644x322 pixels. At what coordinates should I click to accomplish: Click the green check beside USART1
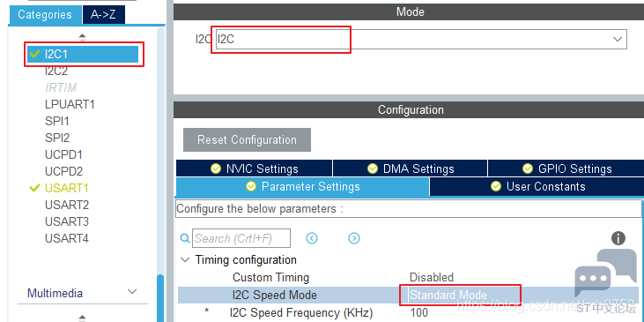coord(35,188)
